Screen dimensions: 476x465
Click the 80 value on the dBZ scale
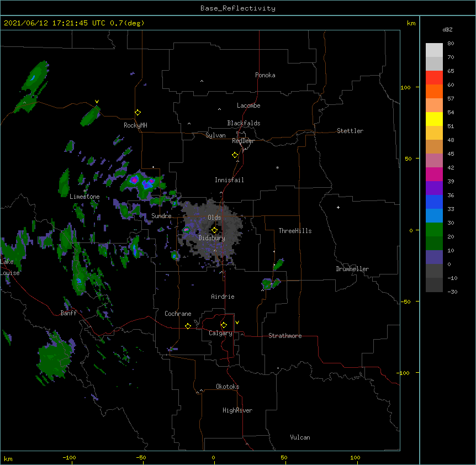(x=451, y=44)
